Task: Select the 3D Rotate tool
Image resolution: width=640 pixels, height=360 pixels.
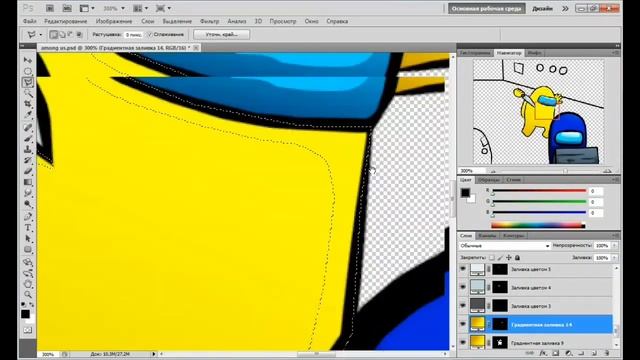Action: pos(28,262)
